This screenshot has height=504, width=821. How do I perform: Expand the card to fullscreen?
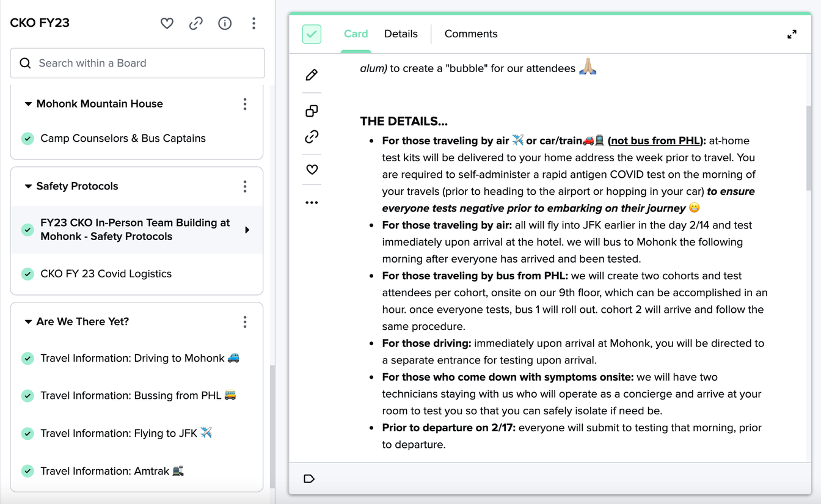(792, 34)
